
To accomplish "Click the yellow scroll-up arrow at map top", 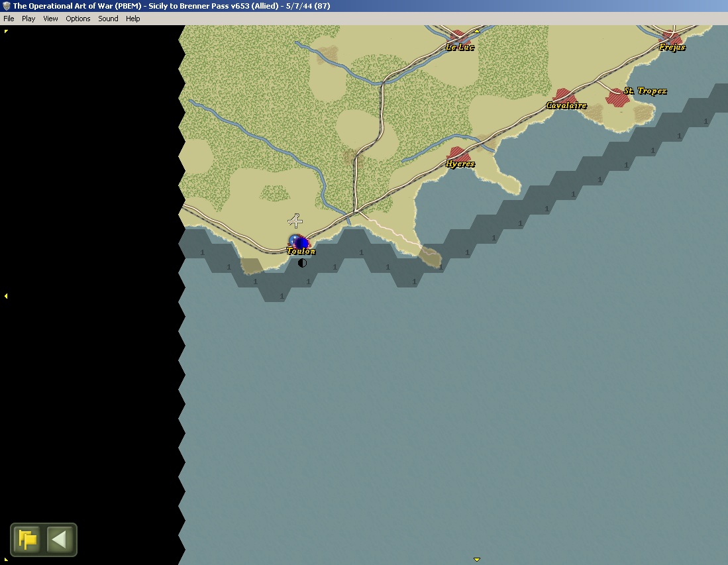I will (477, 31).
